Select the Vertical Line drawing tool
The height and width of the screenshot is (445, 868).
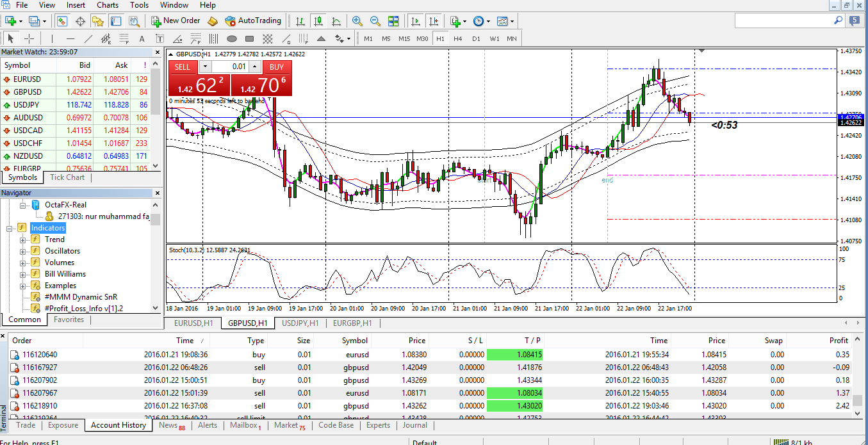pos(52,38)
